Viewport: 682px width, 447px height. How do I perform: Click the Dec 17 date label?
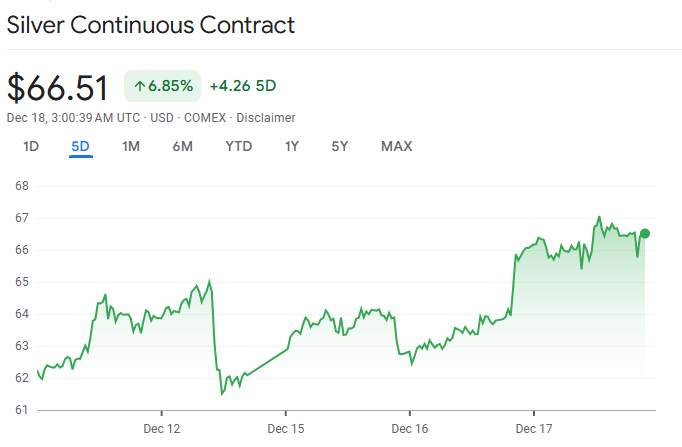534,428
